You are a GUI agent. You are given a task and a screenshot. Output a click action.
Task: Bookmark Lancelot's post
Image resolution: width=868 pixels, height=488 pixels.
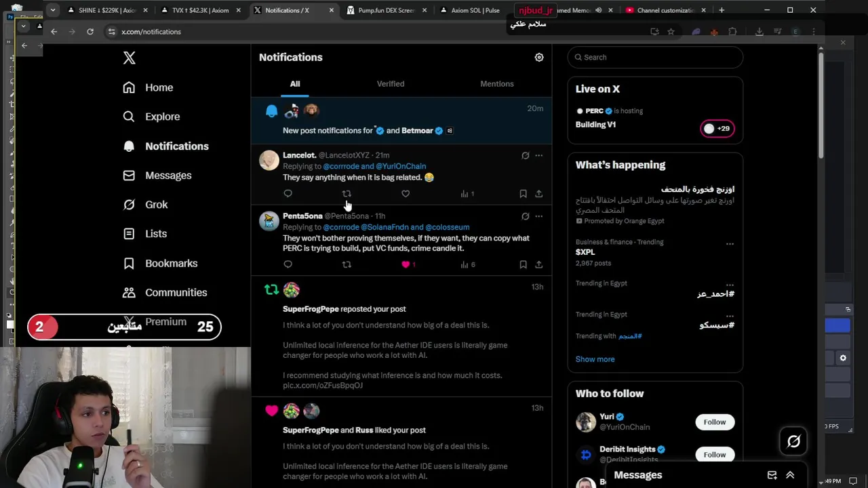click(x=523, y=194)
